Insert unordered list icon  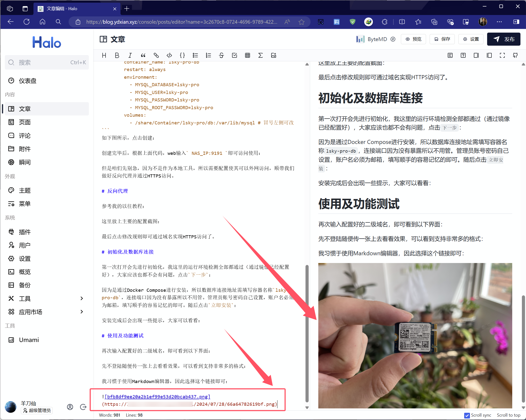[x=195, y=55]
